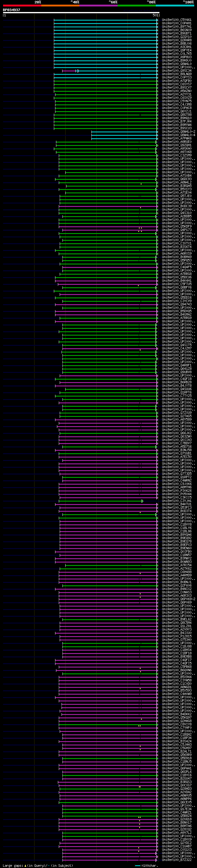Open hit UniRef100_Q17E34

point(177,809)
